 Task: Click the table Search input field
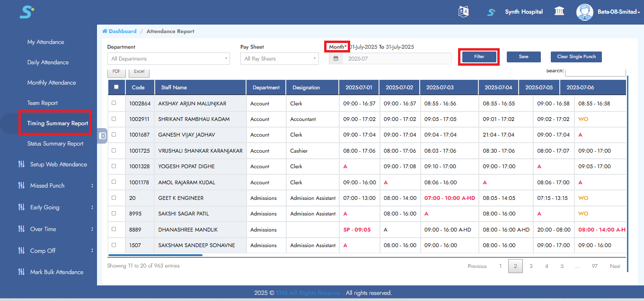[595, 72]
